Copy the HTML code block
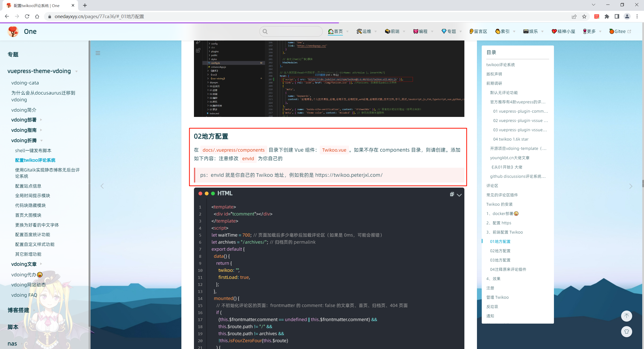Image resolution: width=644 pixels, height=349 pixels. click(452, 194)
